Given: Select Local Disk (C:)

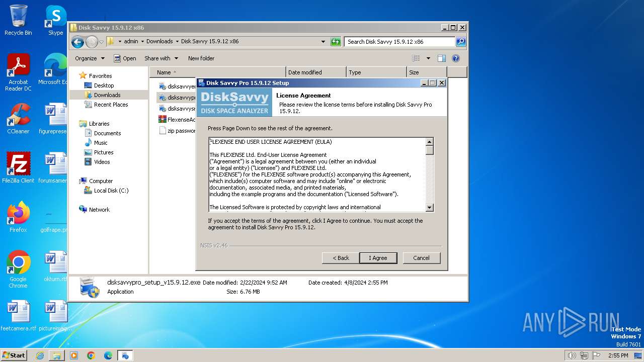Looking at the screenshot, I should [x=111, y=191].
